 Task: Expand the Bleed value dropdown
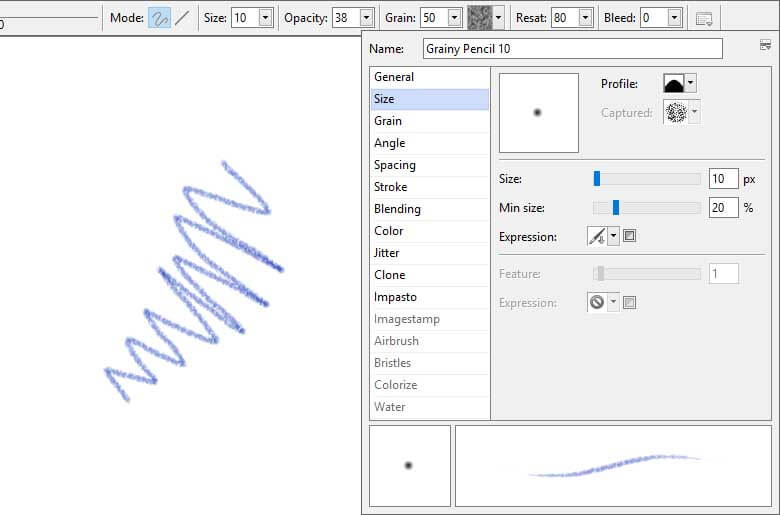click(x=675, y=18)
